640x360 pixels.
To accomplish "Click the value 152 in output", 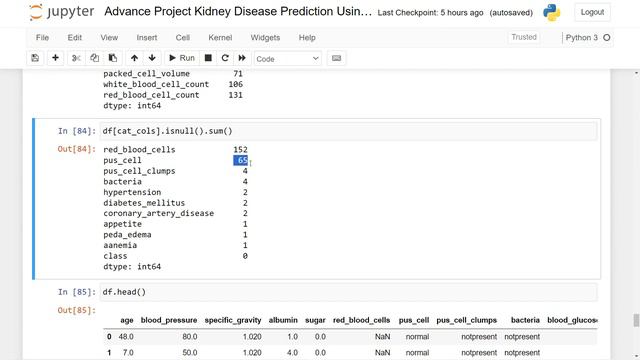I will pyautogui.click(x=240, y=150).
